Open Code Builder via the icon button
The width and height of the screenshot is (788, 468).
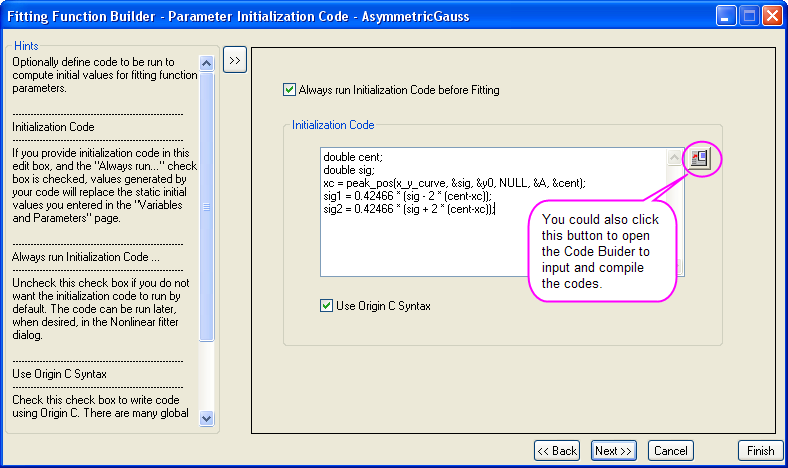point(700,158)
